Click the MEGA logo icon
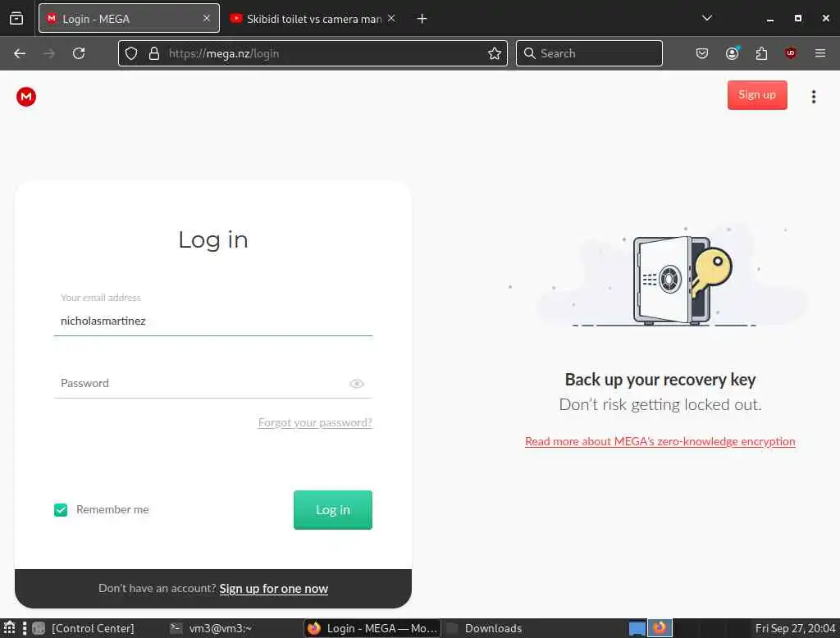Viewport: 840px width, 638px height. (25, 97)
